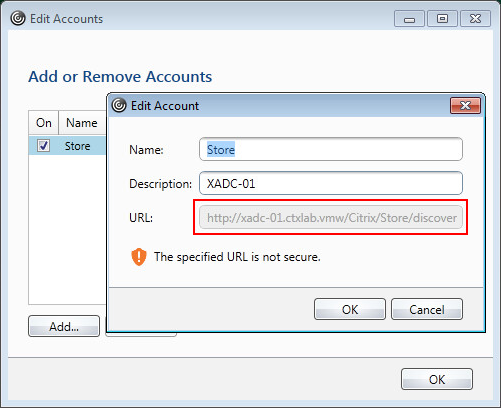Uncheck the Store account checkbox
This screenshot has width=501, height=408.
pos(43,146)
